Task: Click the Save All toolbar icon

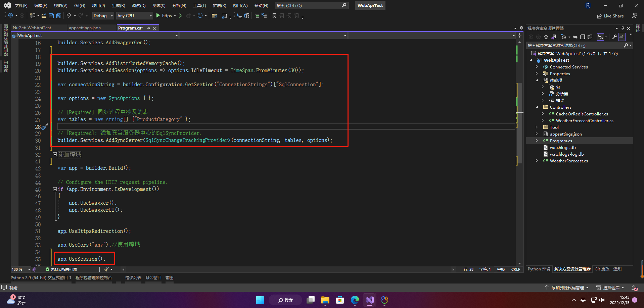Action: tap(59, 16)
